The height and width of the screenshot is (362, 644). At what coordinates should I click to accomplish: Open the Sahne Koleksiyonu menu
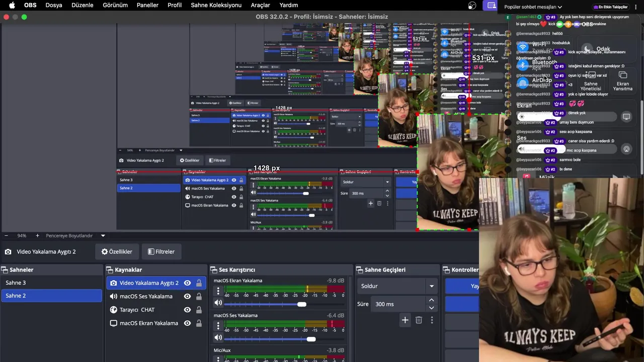tap(216, 5)
